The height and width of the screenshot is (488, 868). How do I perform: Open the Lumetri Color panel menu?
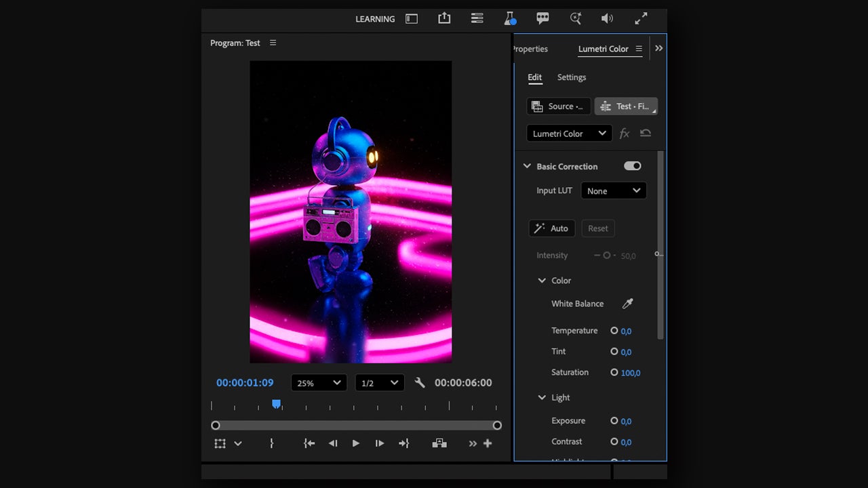[x=639, y=49]
